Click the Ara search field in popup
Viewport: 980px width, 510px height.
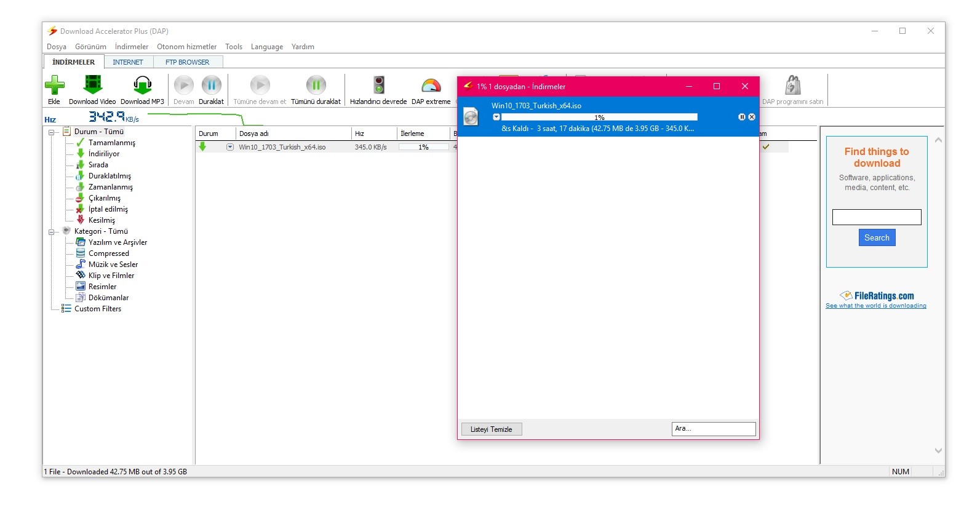(x=714, y=429)
